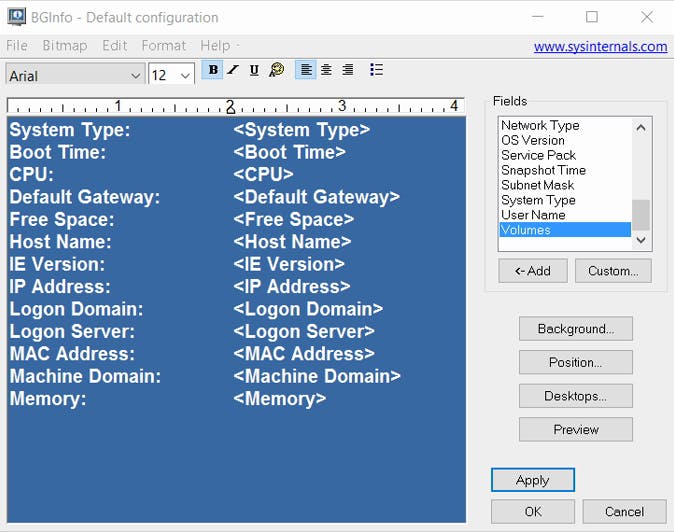The image size is (674, 532).
Task: Click the <Logon Server> placeholder
Action: [304, 332]
